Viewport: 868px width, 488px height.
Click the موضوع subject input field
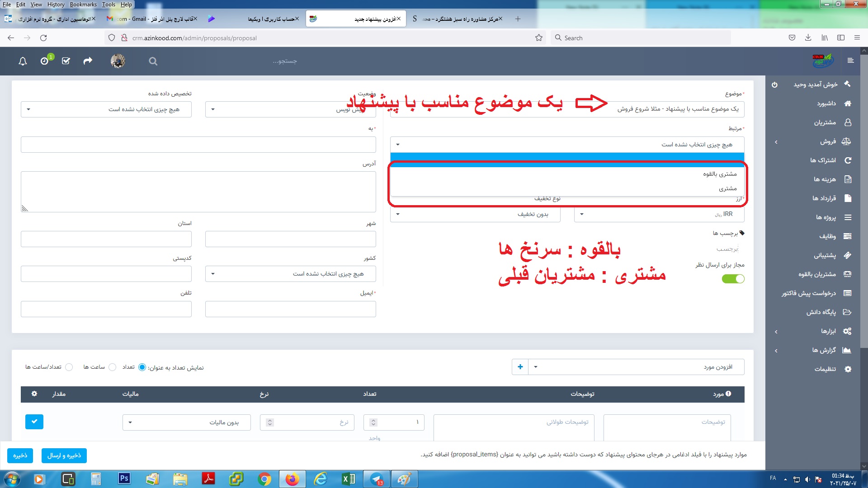[567, 109]
